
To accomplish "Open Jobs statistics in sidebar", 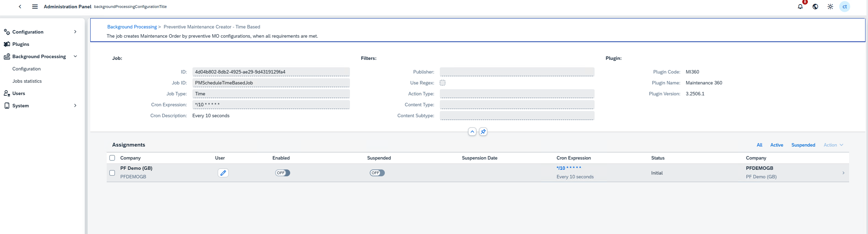I will pyautogui.click(x=27, y=81).
